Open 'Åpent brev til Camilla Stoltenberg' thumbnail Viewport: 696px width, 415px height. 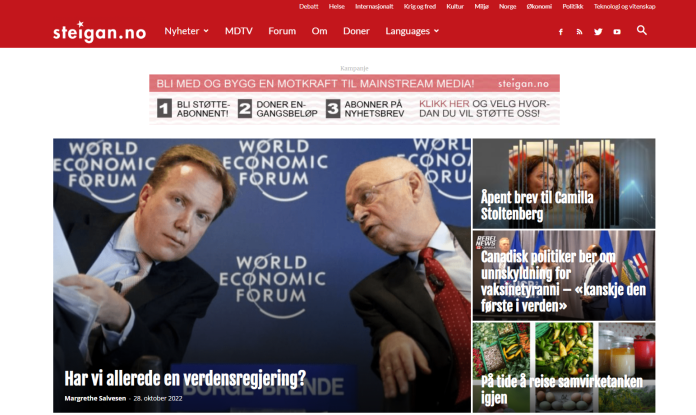point(564,183)
